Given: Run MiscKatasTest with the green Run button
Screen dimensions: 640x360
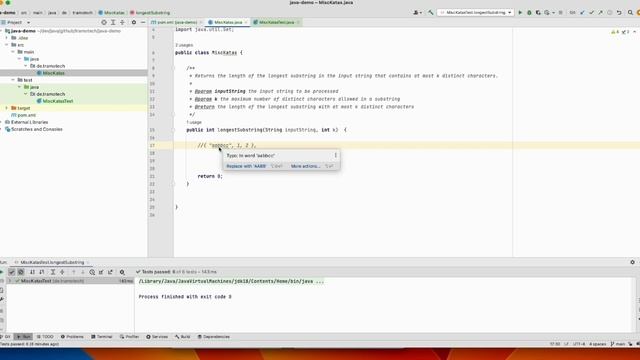Looking at the screenshot, I should point(520,13).
